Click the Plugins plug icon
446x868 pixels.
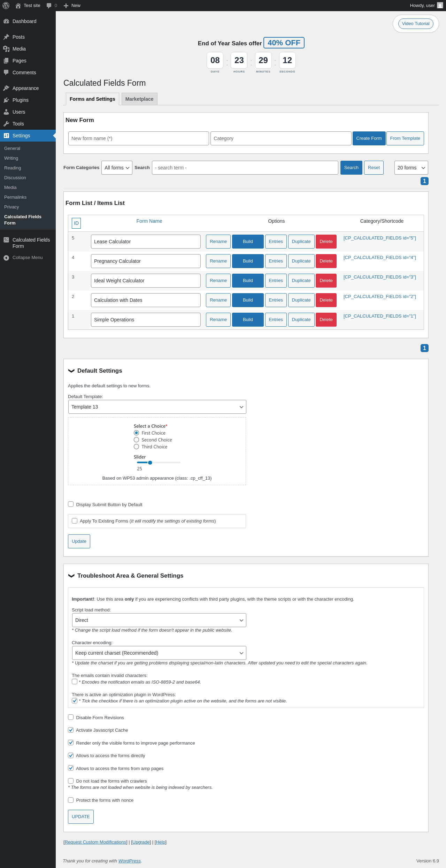coord(6,100)
